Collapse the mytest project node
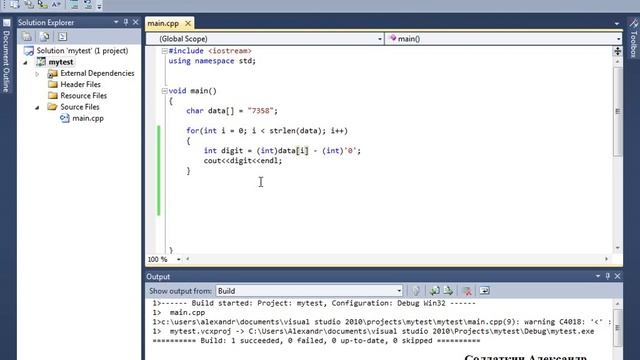Screen dimensions: 640x360 [26, 62]
